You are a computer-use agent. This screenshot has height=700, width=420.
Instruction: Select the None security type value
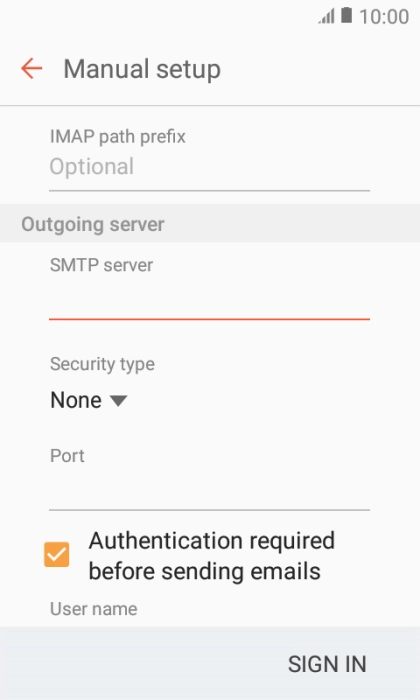click(x=76, y=400)
